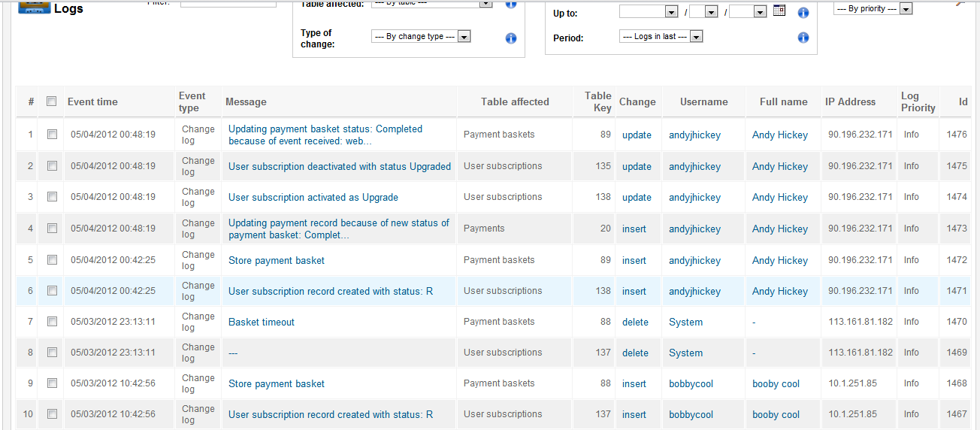Click info icon beside Type of change
Image resolution: width=980 pixels, height=430 pixels.
pos(511,38)
